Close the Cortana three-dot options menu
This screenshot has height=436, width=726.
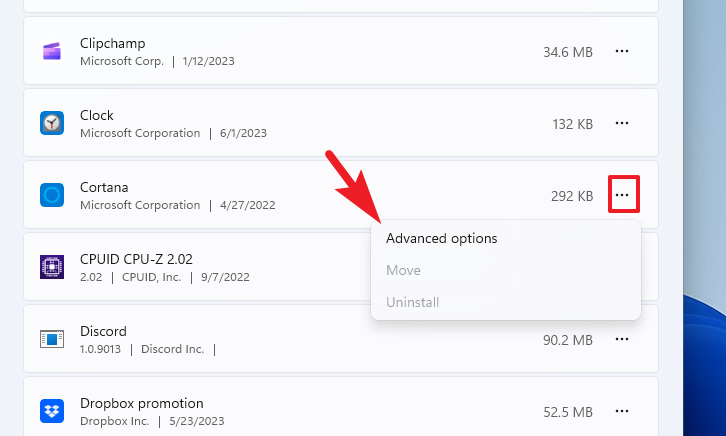click(623, 195)
